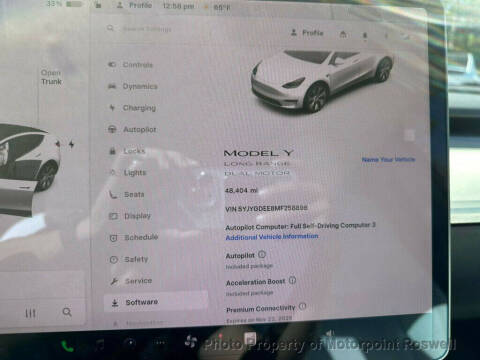Image resolution: width=480 pixels, height=360 pixels.
Task: Tap the charge port lightning bolt icon
Action: click(71, 144)
